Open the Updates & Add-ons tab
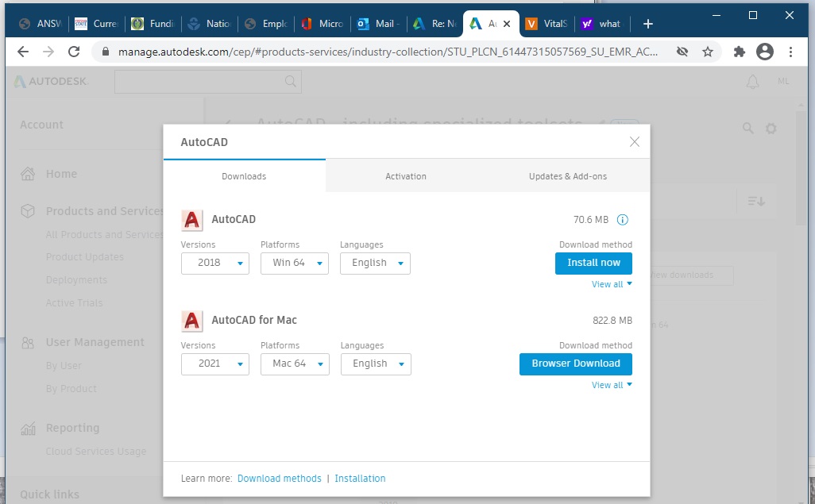Viewport: 815px width, 504px height. 568,176
